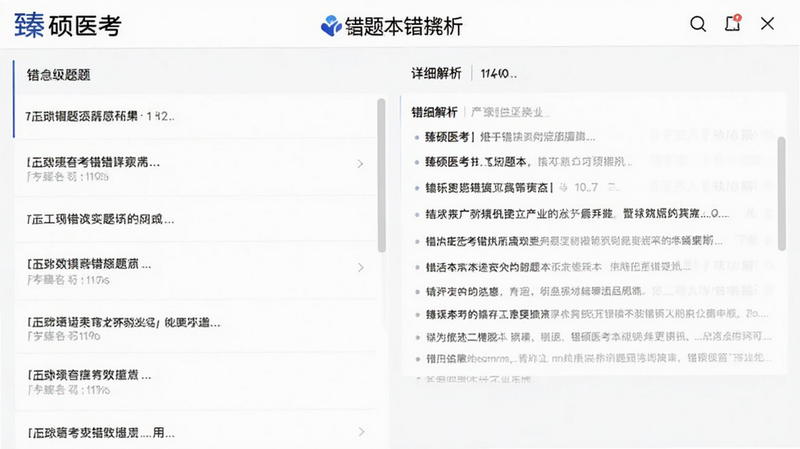The width and height of the screenshot is (800, 449).
Task: Open the list entry containing a slash
Action: tap(196, 328)
